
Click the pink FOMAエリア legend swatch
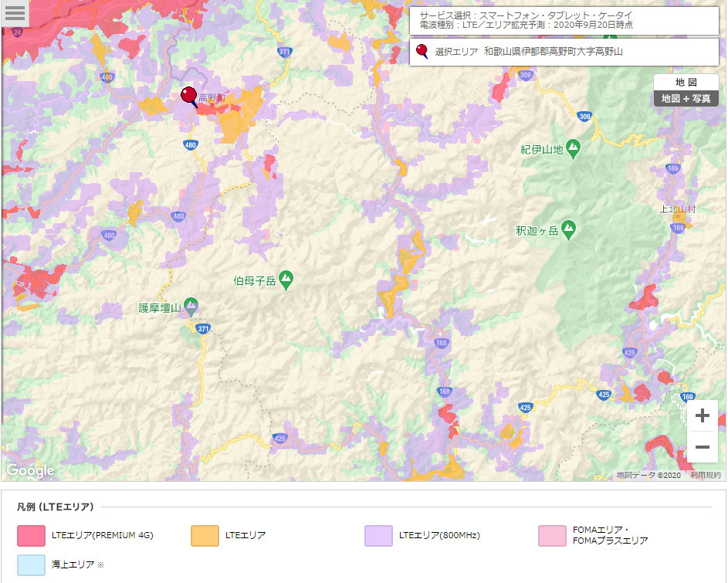pyautogui.click(x=552, y=535)
